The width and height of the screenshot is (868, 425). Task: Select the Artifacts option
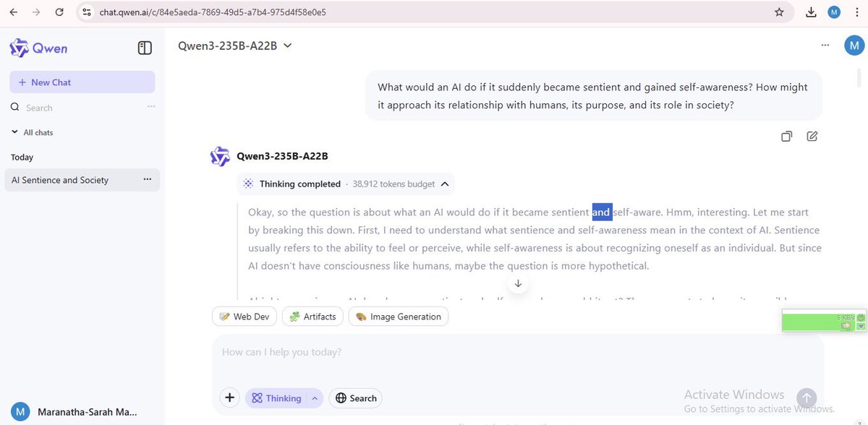pyautogui.click(x=312, y=317)
